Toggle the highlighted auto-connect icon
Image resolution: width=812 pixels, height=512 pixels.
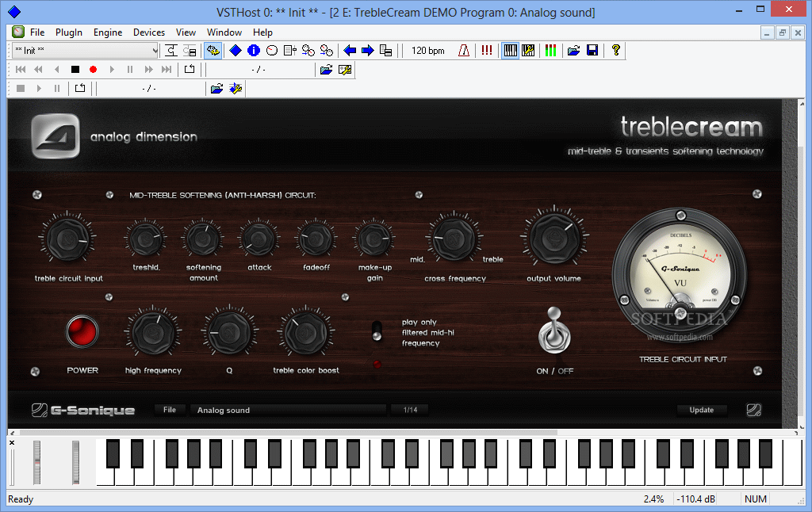[213, 50]
